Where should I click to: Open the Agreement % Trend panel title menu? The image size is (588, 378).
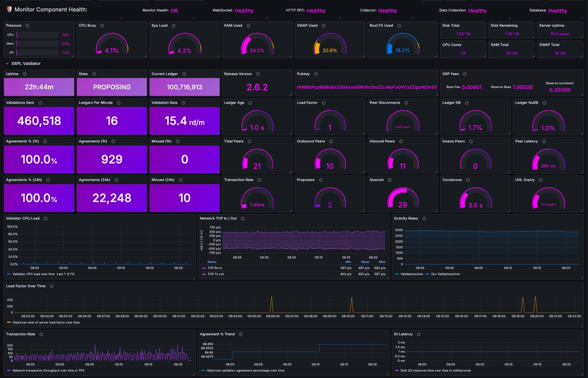click(x=218, y=334)
